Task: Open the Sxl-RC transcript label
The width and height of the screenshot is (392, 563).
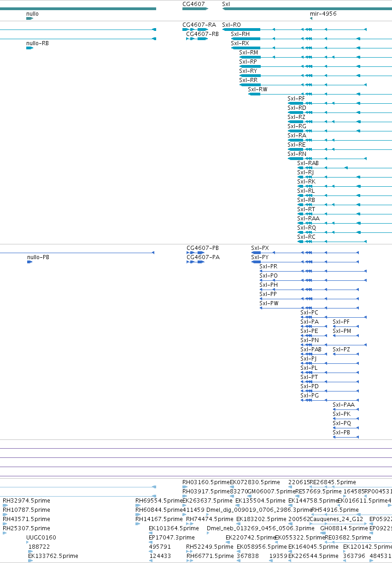Action: pos(306,237)
